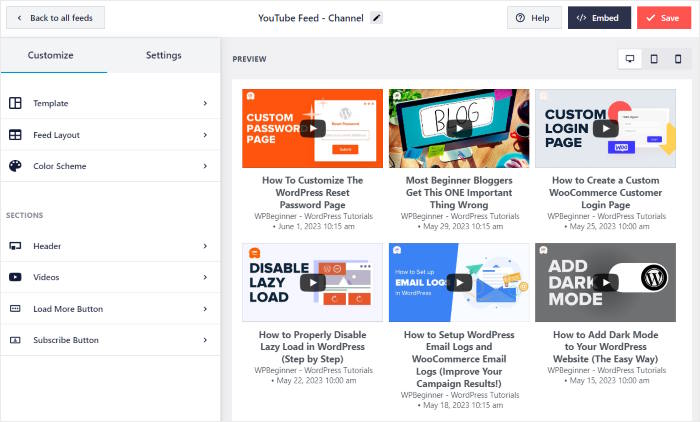Open the Videos section item
This screenshot has height=422, width=700.
110,277
